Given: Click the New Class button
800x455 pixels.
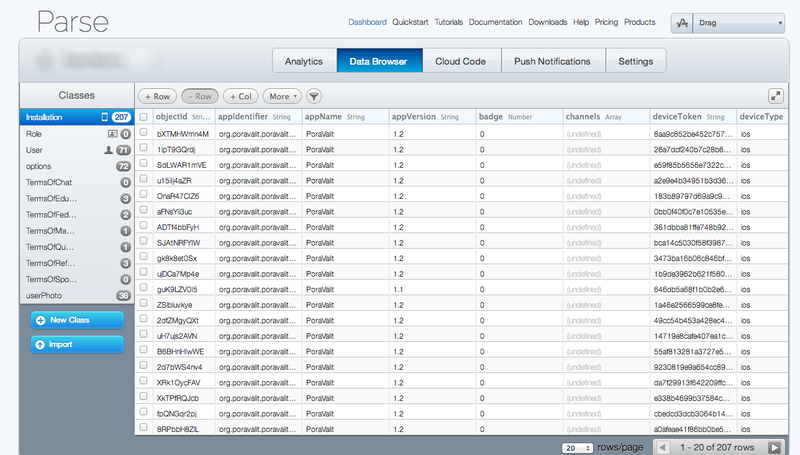Looking at the screenshot, I should (77, 320).
